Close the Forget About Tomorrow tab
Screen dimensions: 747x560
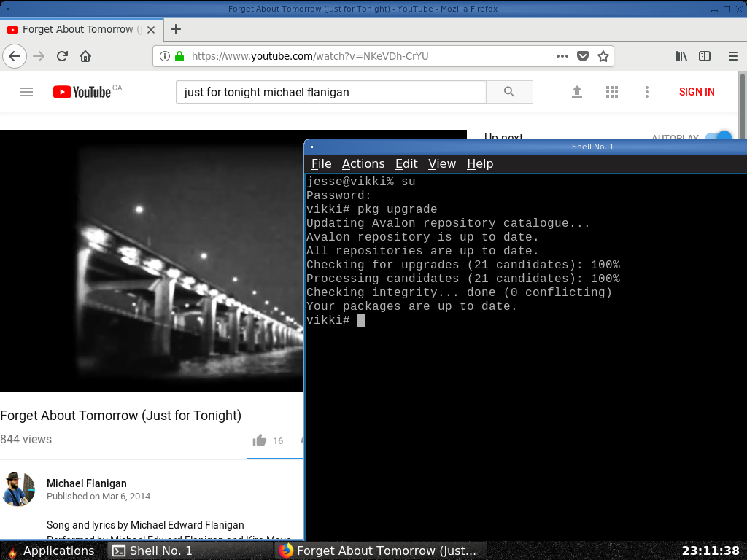(151, 29)
